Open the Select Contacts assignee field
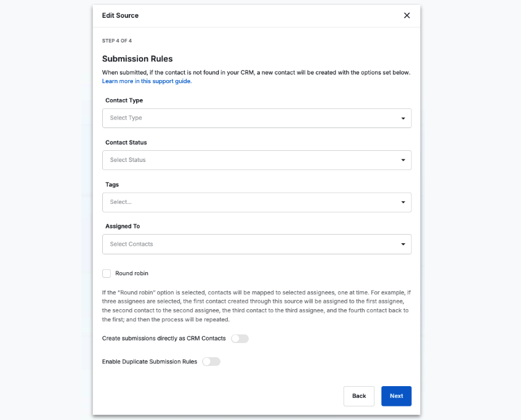The width and height of the screenshot is (521, 420). tap(246, 244)
